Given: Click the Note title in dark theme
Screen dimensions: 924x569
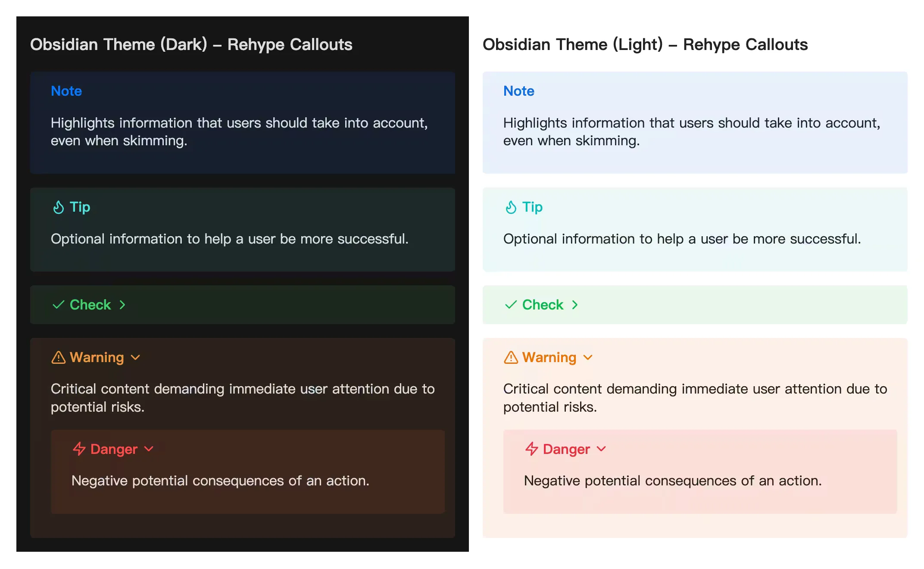Looking at the screenshot, I should pos(66,91).
